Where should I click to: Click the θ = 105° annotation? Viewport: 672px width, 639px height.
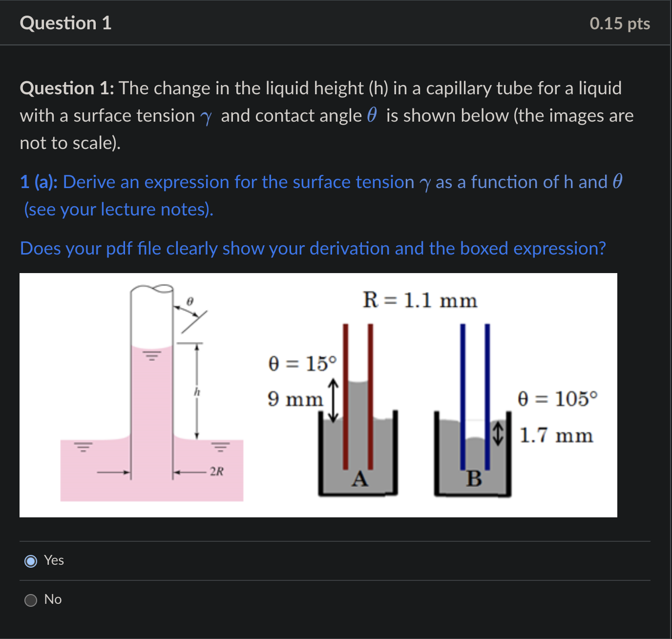(x=558, y=400)
